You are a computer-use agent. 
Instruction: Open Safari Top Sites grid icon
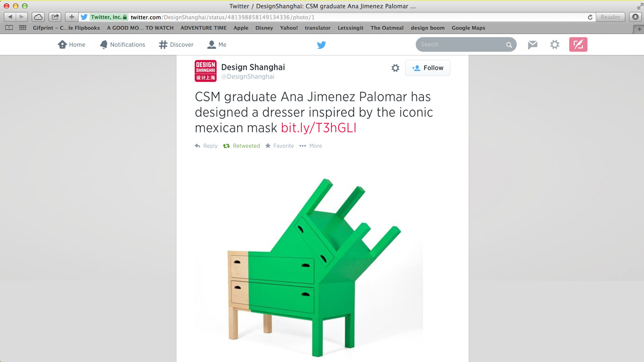click(23, 28)
